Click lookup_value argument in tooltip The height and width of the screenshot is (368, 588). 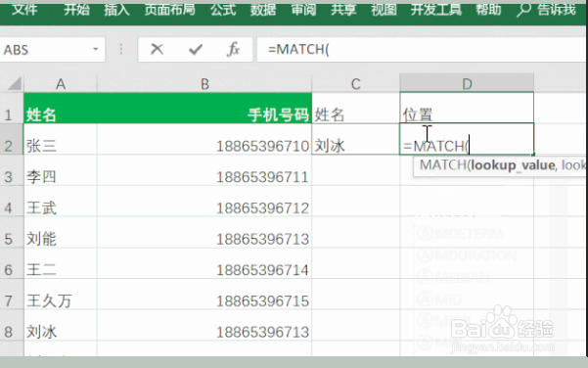pos(513,165)
